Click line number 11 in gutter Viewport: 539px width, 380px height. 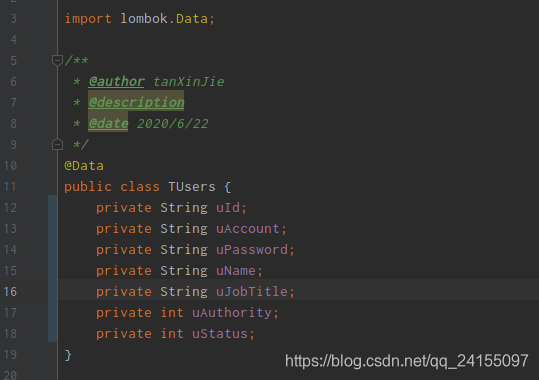click(x=10, y=187)
